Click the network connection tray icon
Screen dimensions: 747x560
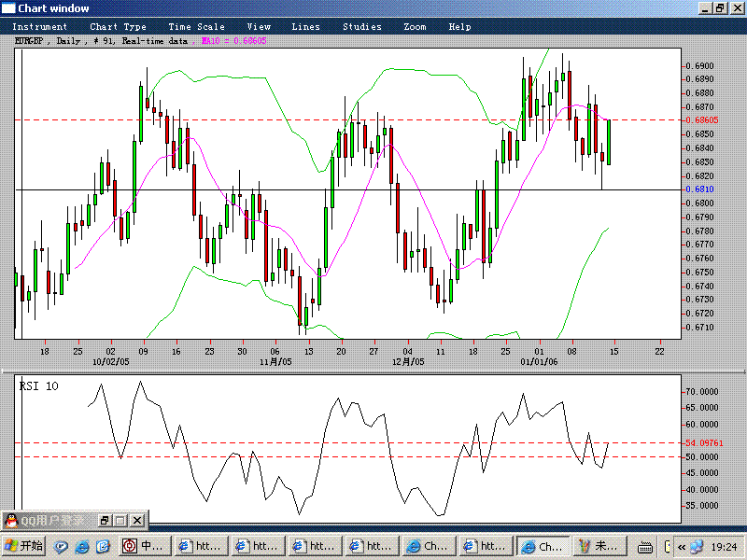697,546
